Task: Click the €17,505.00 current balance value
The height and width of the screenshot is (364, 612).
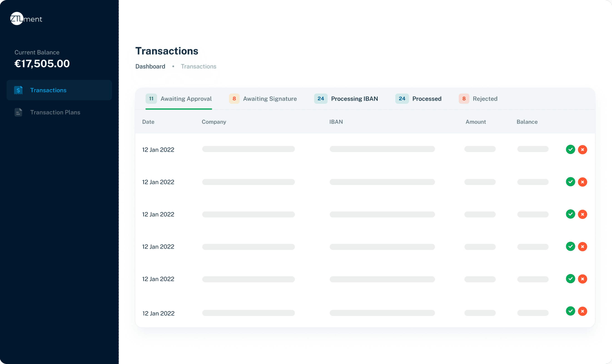Action: point(42,64)
